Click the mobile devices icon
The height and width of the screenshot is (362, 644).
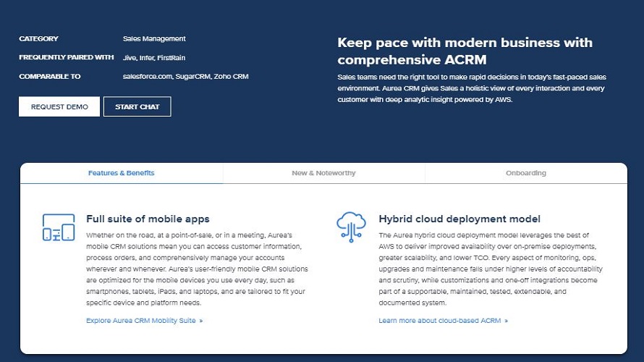point(59,227)
